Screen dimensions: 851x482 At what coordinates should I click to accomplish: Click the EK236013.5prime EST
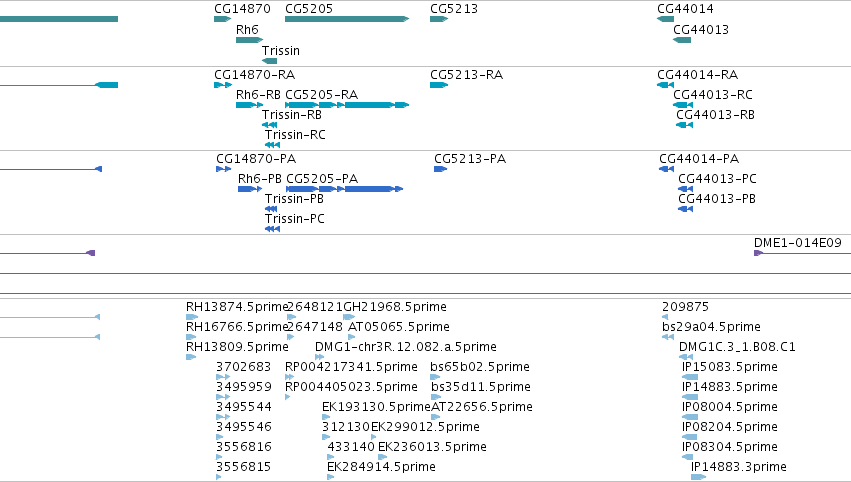[x=383, y=457]
